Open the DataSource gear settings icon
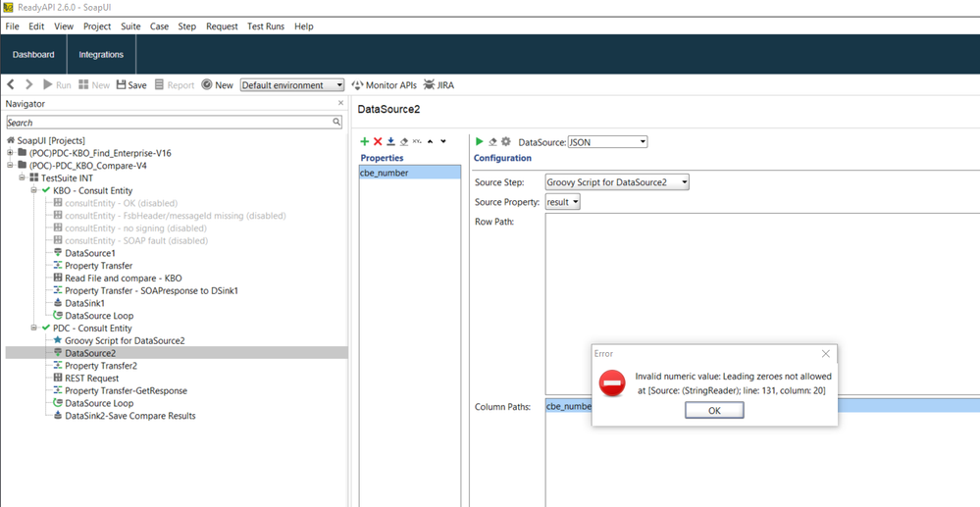980x507 pixels. tap(506, 142)
